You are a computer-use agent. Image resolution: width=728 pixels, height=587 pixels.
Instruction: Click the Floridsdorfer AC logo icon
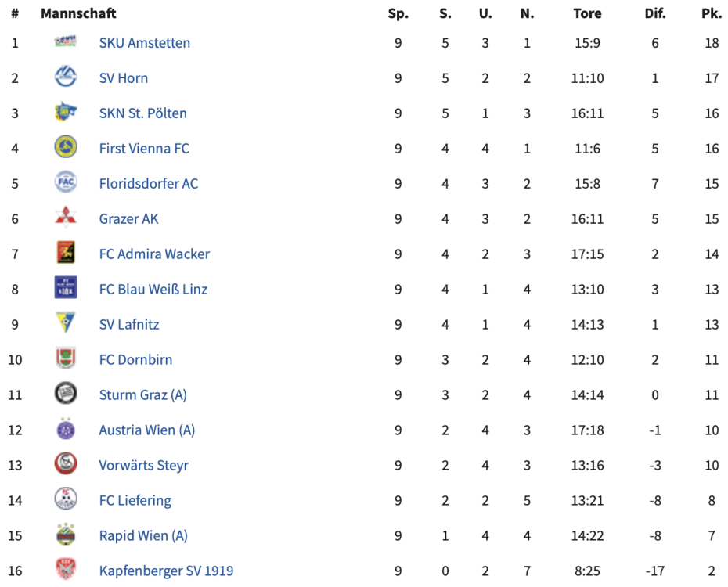66,183
